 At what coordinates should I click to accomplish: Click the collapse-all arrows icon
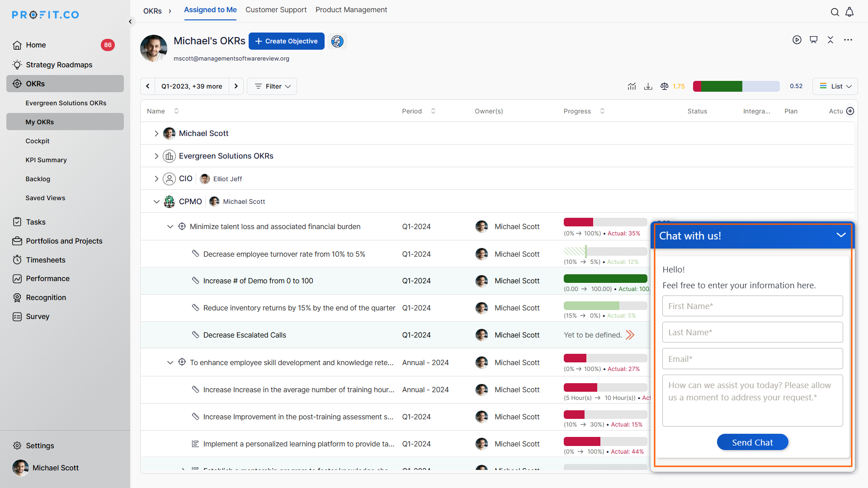pos(830,40)
